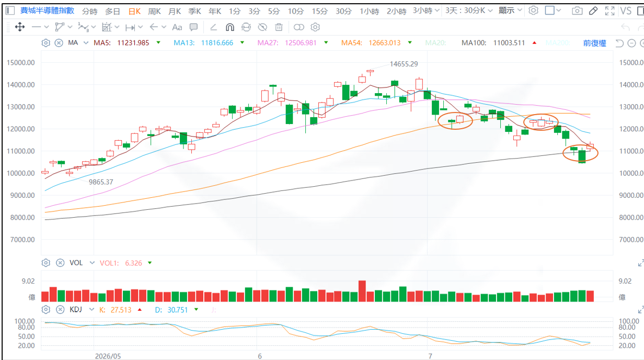This screenshot has width=644, height=360.
Task: Select the 30分 interval
Action: [343, 11]
